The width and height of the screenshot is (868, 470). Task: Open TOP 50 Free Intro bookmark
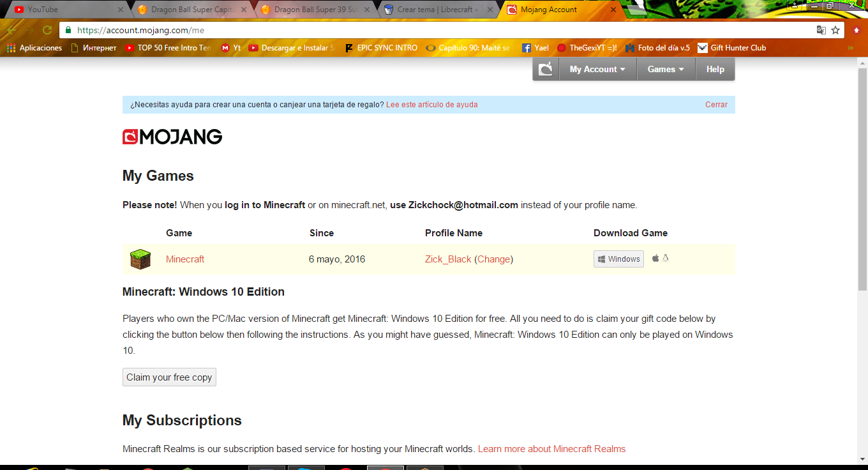[168, 48]
